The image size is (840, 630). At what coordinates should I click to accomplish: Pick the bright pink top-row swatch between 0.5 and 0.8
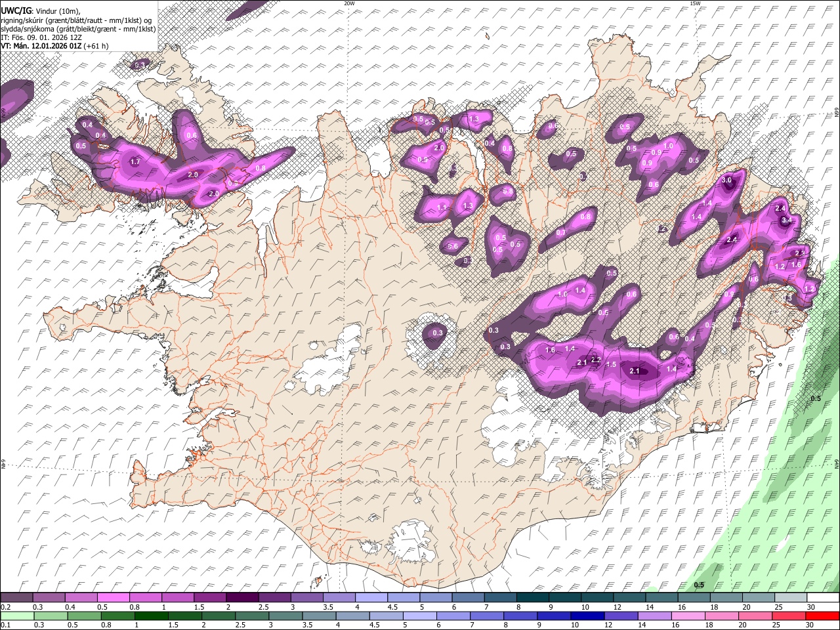point(113,598)
